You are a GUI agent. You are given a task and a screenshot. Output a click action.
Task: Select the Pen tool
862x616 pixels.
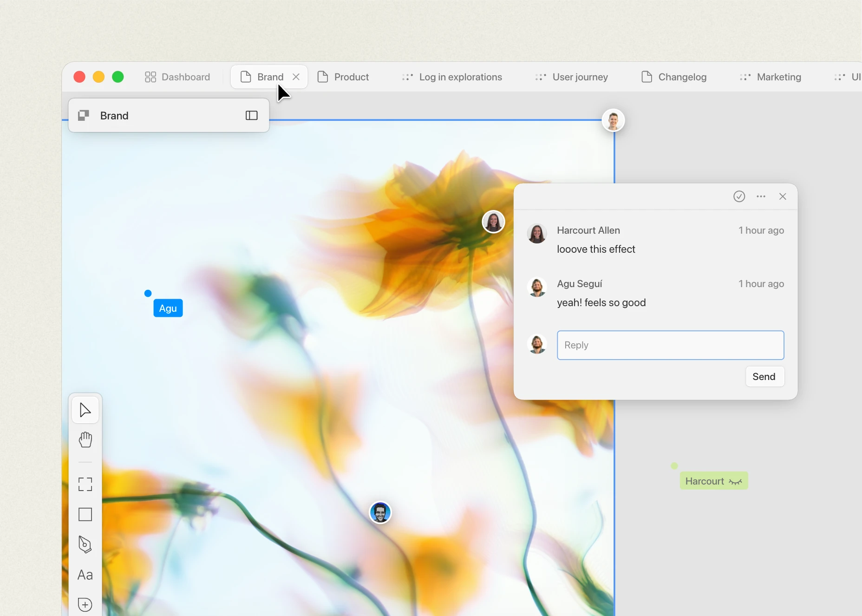point(85,544)
